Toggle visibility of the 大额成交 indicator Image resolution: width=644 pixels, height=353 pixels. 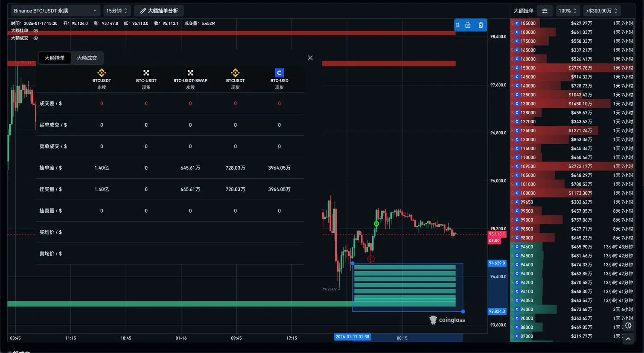tap(36, 38)
